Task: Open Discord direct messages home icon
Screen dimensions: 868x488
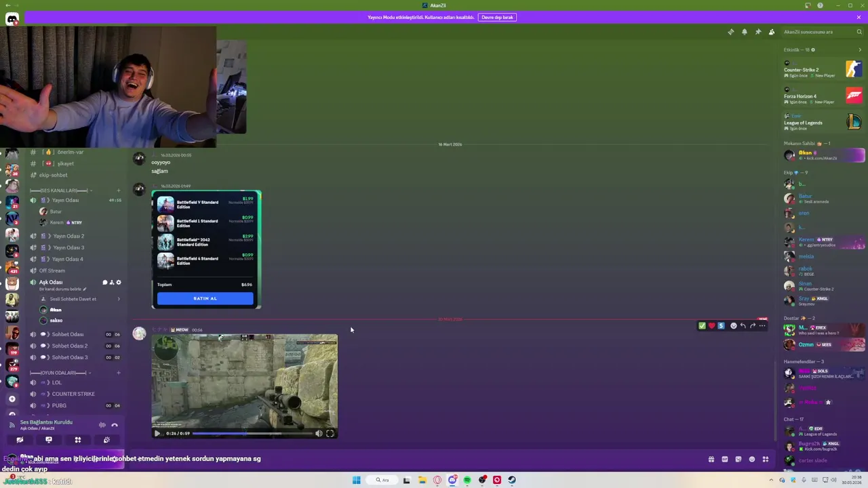Action: (12, 19)
